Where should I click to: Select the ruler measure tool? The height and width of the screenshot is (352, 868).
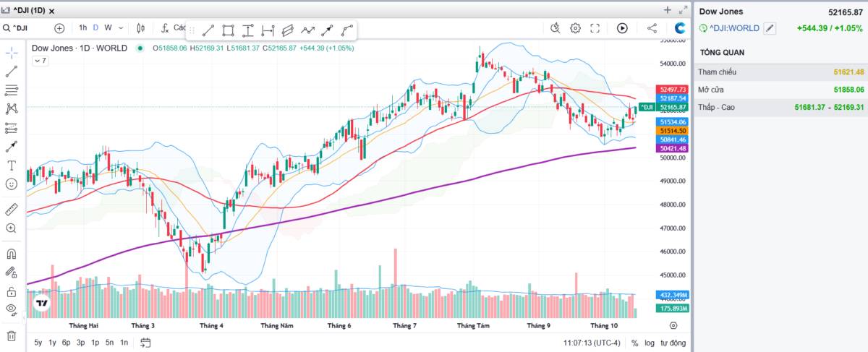tap(12, 210)
